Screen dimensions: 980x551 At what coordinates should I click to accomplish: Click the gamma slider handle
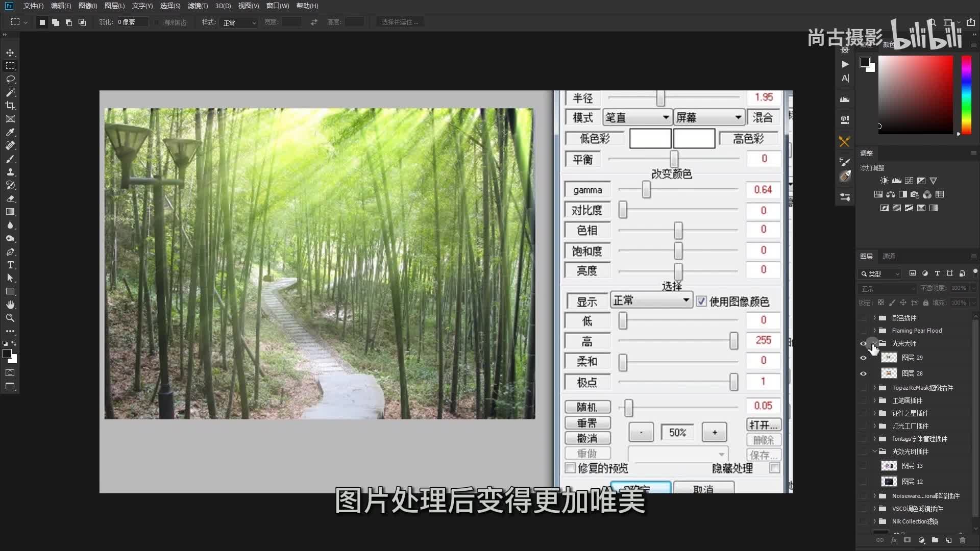coord(646,190)
